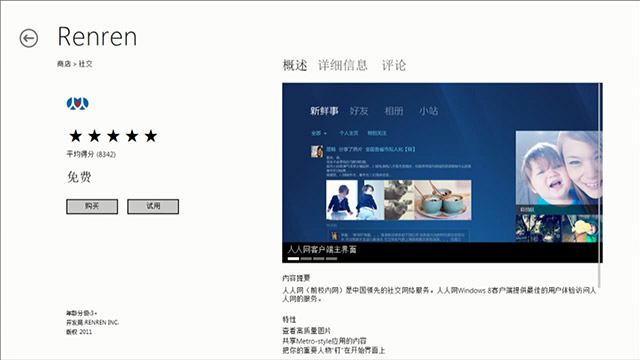Click the 共享Metro-style应用的内容 feature line
Screen dimensions: 640x360
click(x=324, y=340)
